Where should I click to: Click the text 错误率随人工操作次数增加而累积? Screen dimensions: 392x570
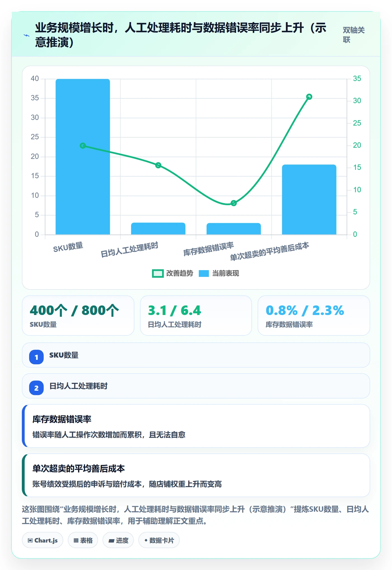(x=87, y=435)
